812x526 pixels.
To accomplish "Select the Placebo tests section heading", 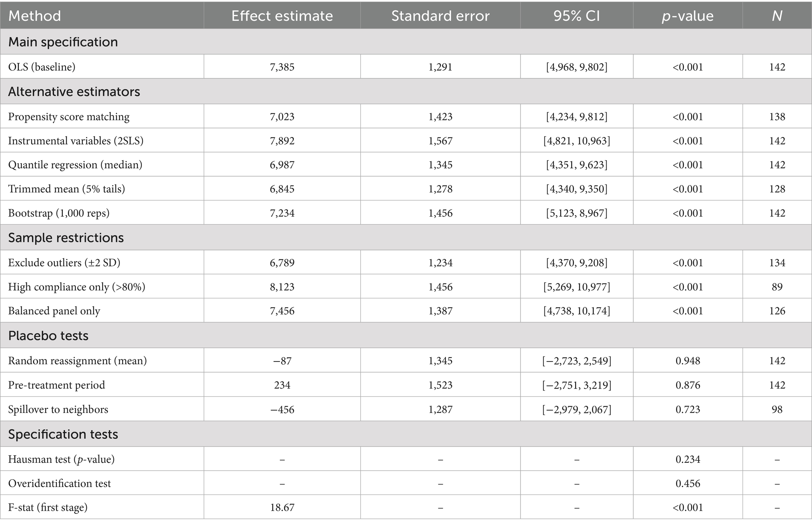I will [x=48, y=336].
